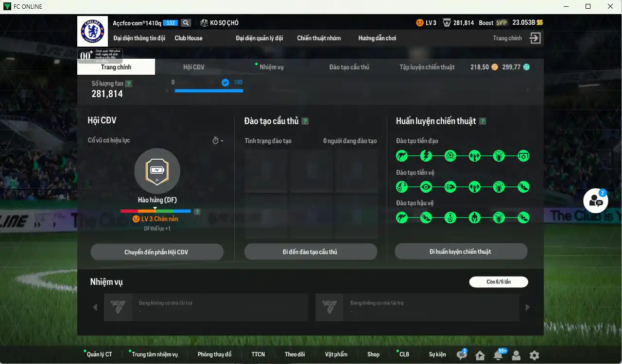Viewport: 622px width, 364px height.
Task: Click the search magnifier icon beside account name
Action: pyautogui.click(x=186, y=23)
